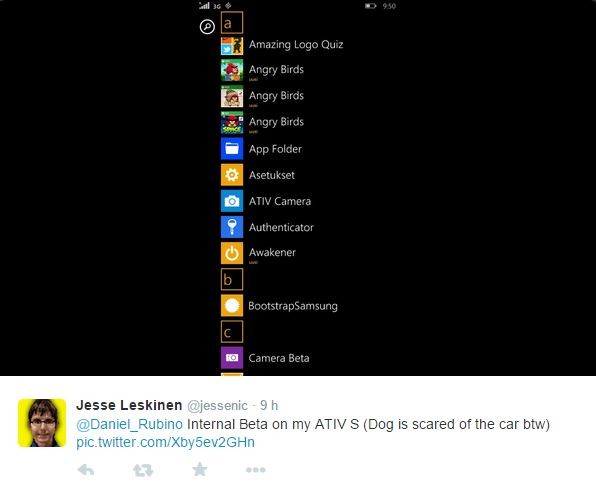Open the Authenticator key icon

coord(232,227)
